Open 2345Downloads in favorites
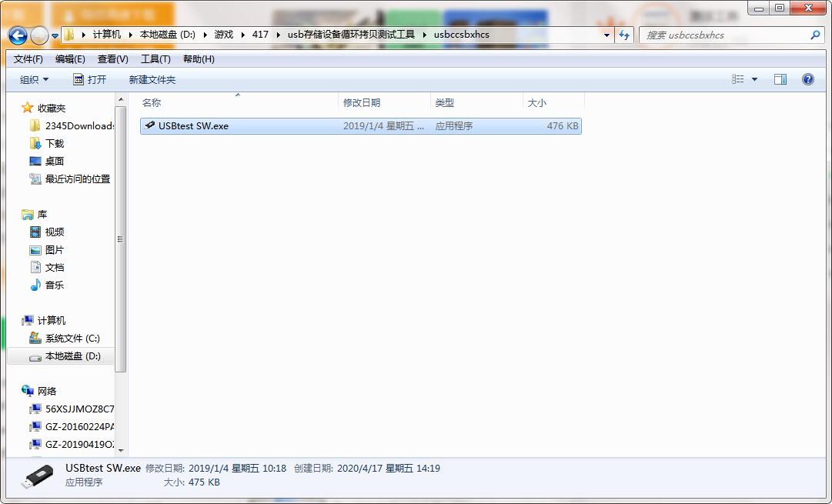Screen dimensions: 832x504 point(79,125)
